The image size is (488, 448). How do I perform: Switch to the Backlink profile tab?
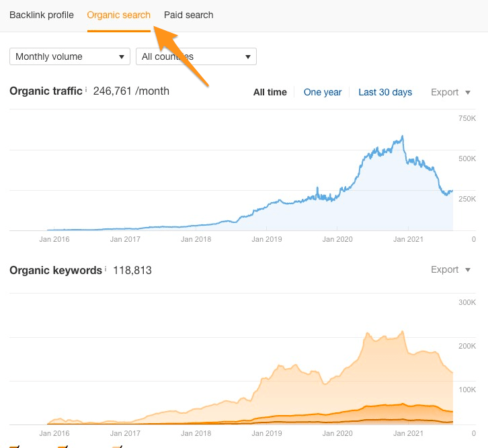(42, 15)
